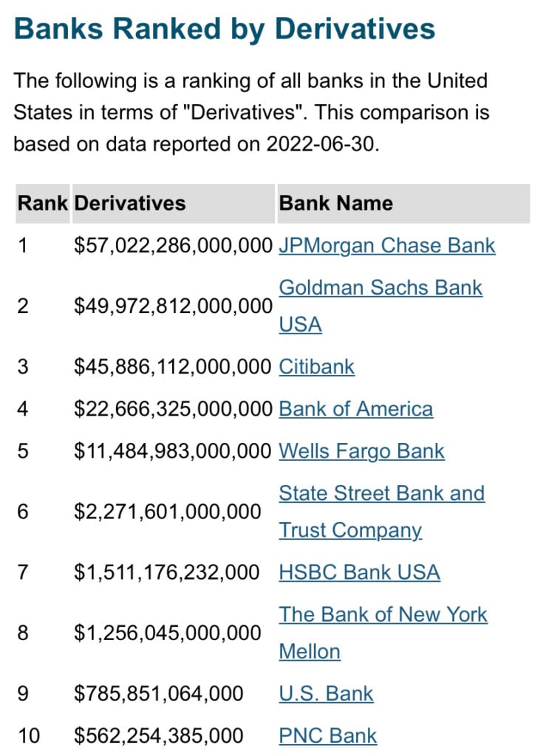Open State Street Bank and Trust Company link

[x=381, y=493]
